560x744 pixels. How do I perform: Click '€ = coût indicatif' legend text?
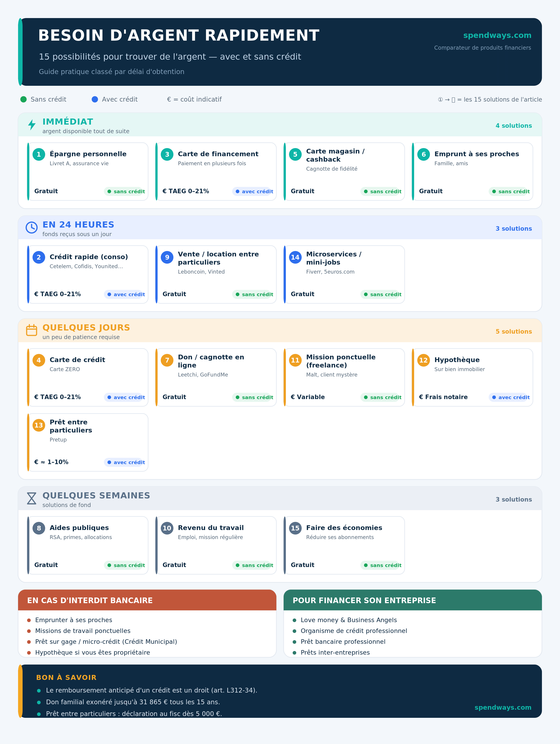coord(194,99)
